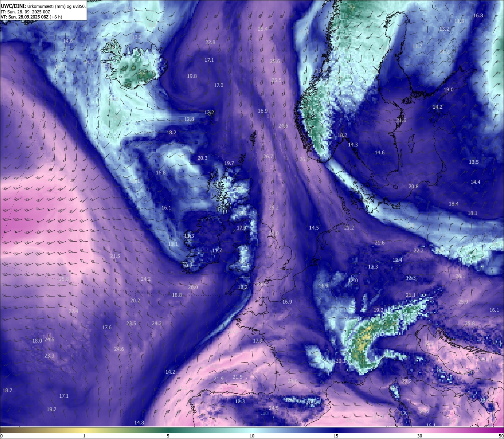Image resolution: width=504 pixels, height=439 pixels.
Task: Click the 25.6 map value
Action: click(x=275, y=61)
